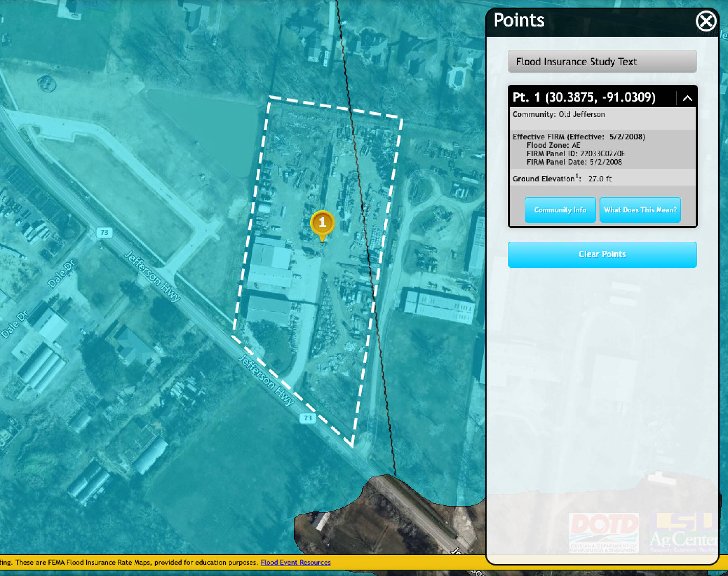Select the Pt. 1 coordinates header bar
The image size is (728, 576).
[584, 97]
